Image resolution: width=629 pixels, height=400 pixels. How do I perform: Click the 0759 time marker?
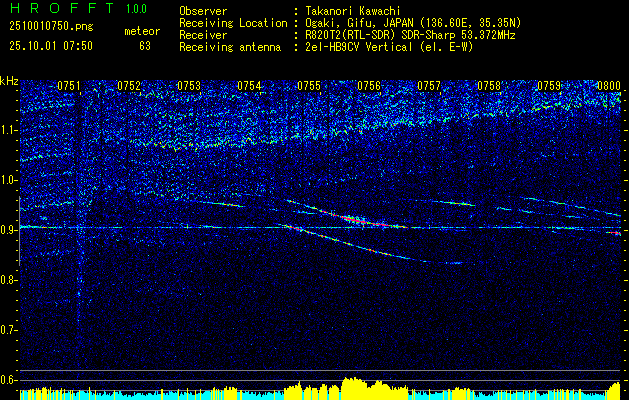pos(549,86)
